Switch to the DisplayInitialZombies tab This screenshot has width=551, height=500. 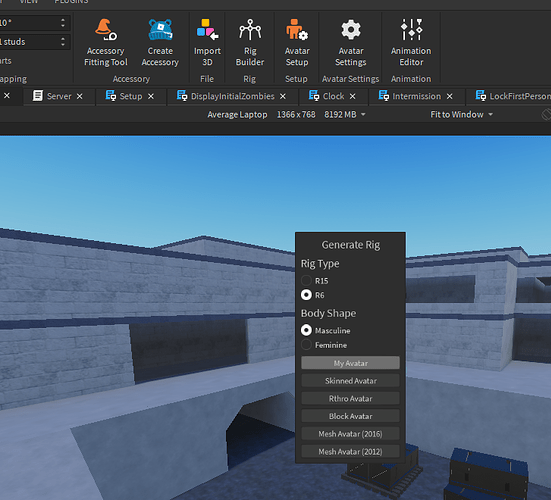pos(232,96)
